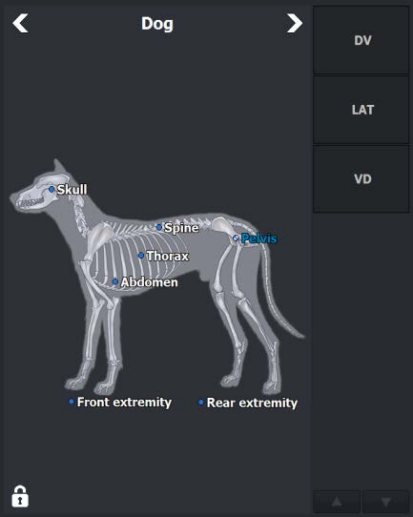Select the LAT projection view

361,110
